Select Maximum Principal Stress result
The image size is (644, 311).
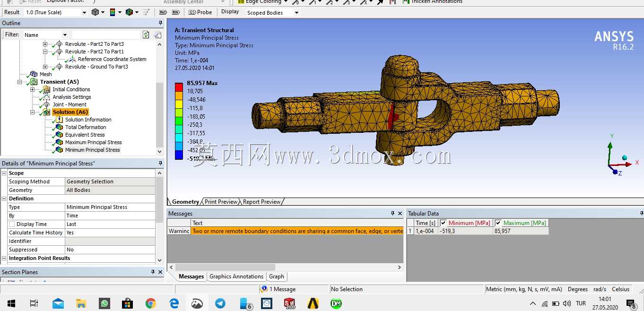click(x=94, y=142)
